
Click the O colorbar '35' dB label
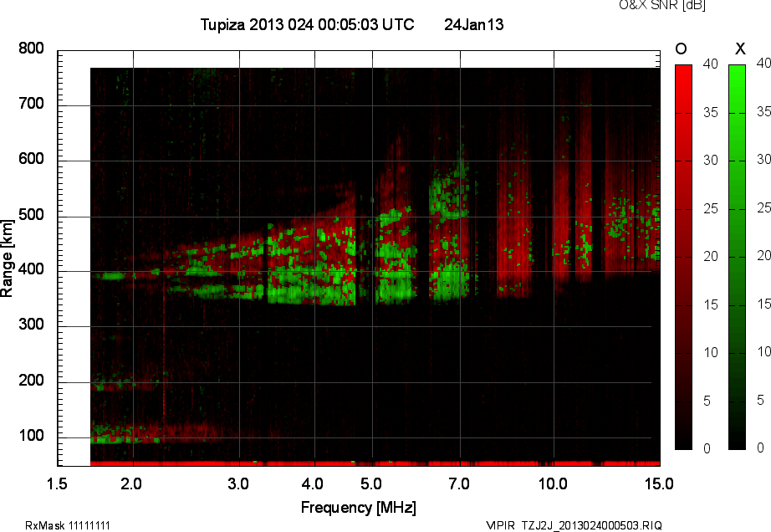(711, 113)
